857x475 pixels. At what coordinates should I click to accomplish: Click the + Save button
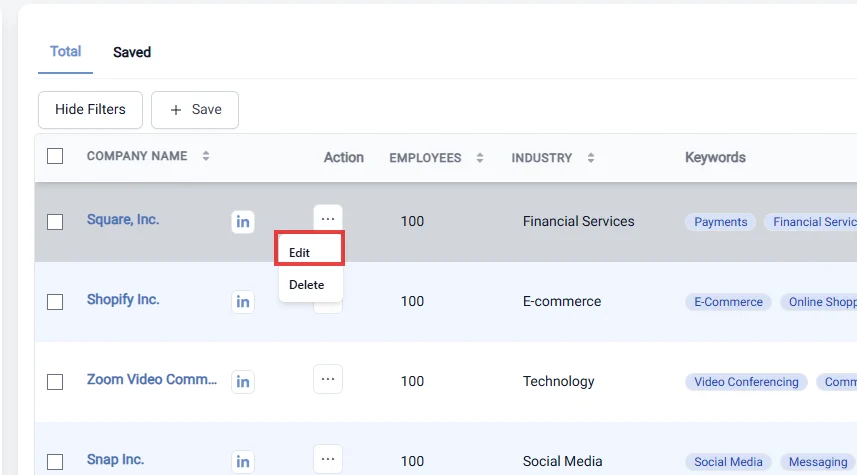tap(195, 110)
